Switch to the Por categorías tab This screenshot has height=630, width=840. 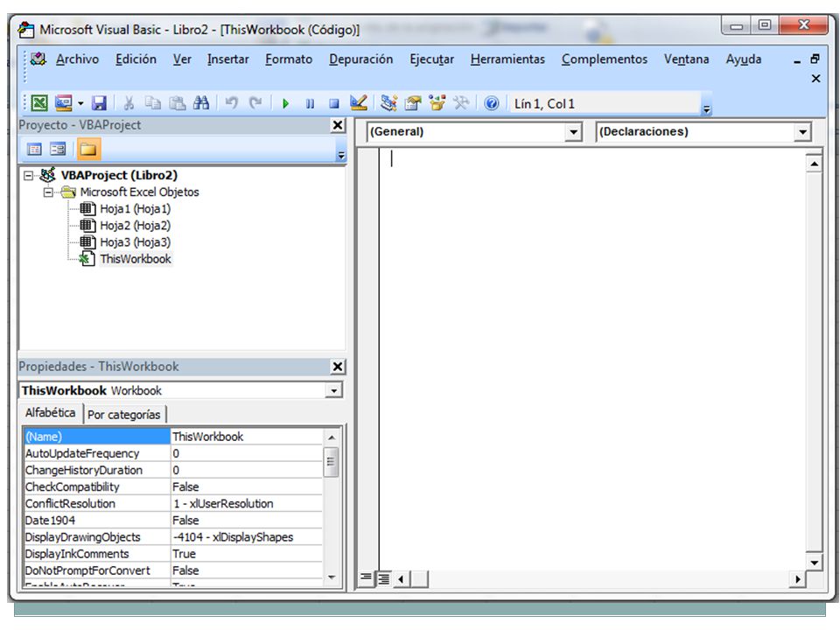(x=123, y=414)
